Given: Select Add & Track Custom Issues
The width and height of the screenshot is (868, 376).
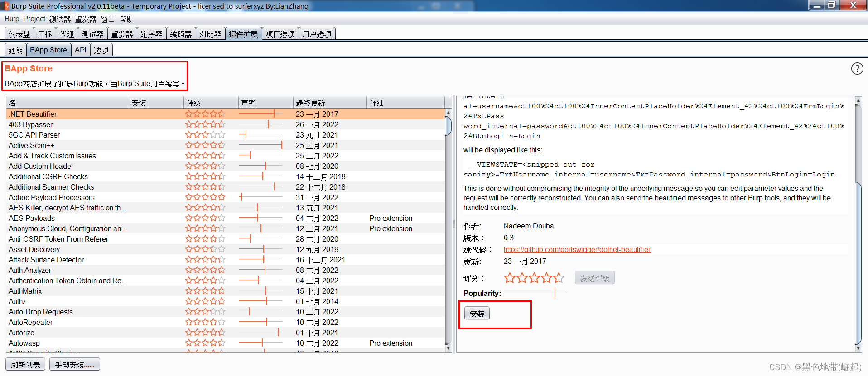Looking at the screenshot, I should (x=226, y=156).
